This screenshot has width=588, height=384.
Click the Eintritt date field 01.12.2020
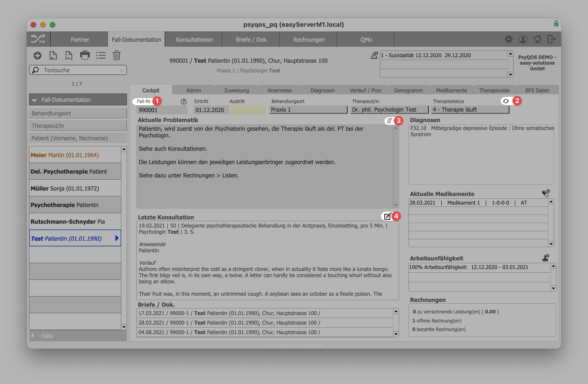211,110
